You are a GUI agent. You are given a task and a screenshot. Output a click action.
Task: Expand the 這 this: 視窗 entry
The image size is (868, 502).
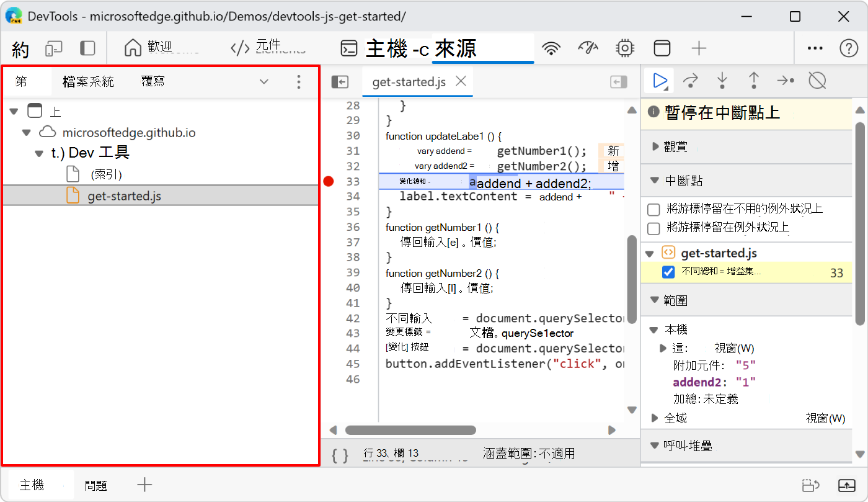[x=663, y=348]
